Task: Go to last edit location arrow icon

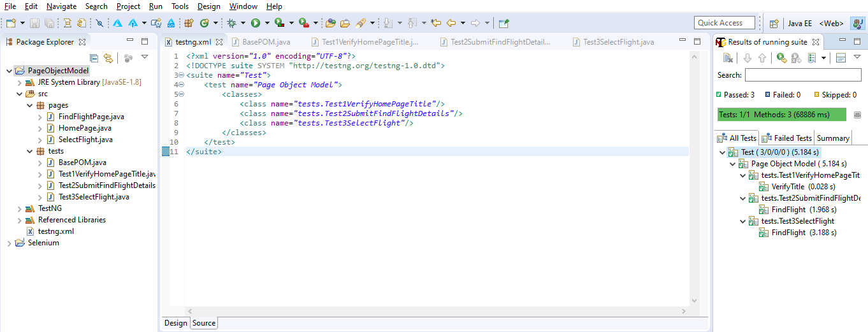Action: click(436, 23)
